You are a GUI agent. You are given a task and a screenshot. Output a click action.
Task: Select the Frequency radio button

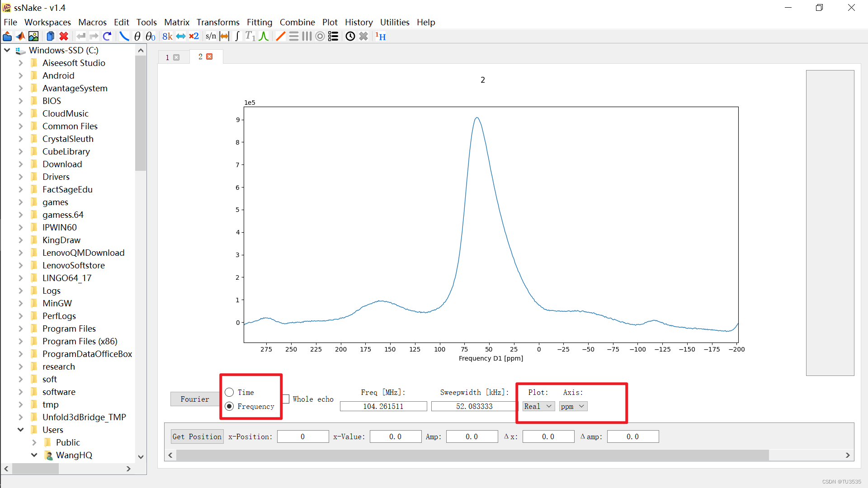[230, 406]
